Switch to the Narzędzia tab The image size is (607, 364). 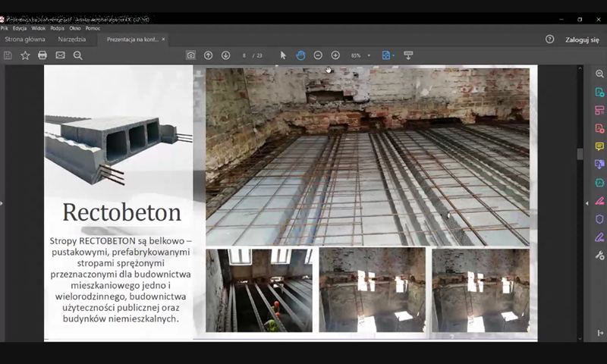(72, 39)
